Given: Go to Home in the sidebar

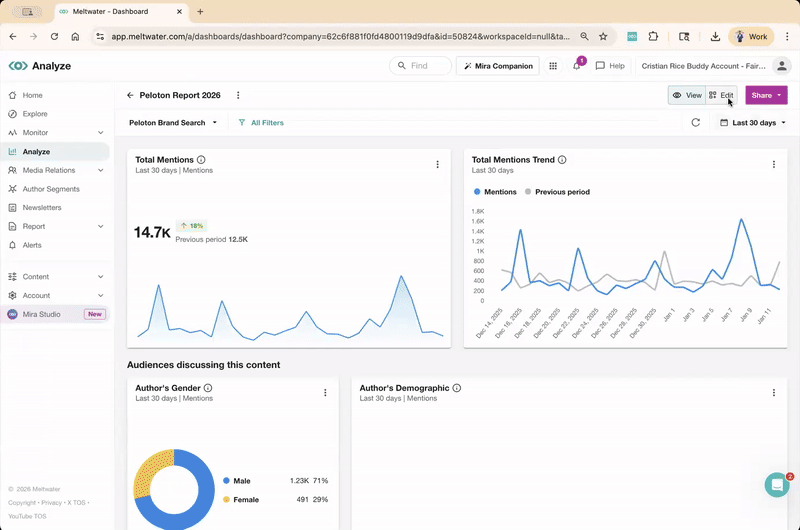Looking at the screenshot, I should point(55,95).
